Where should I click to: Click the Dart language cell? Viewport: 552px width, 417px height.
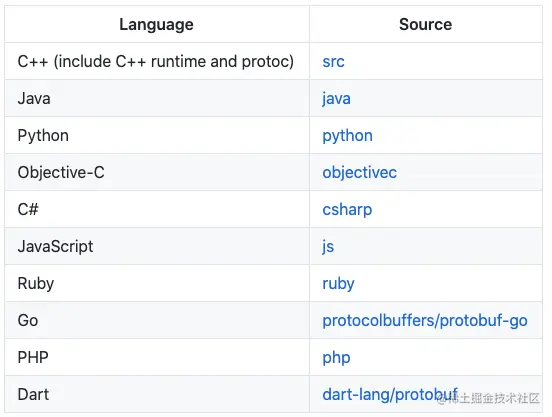tap(157, 394)
